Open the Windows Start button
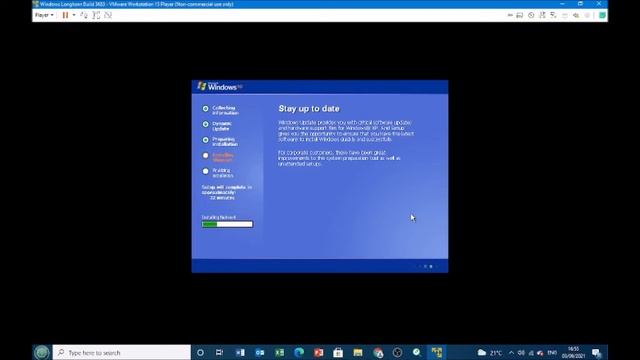 tap(42, 352)
